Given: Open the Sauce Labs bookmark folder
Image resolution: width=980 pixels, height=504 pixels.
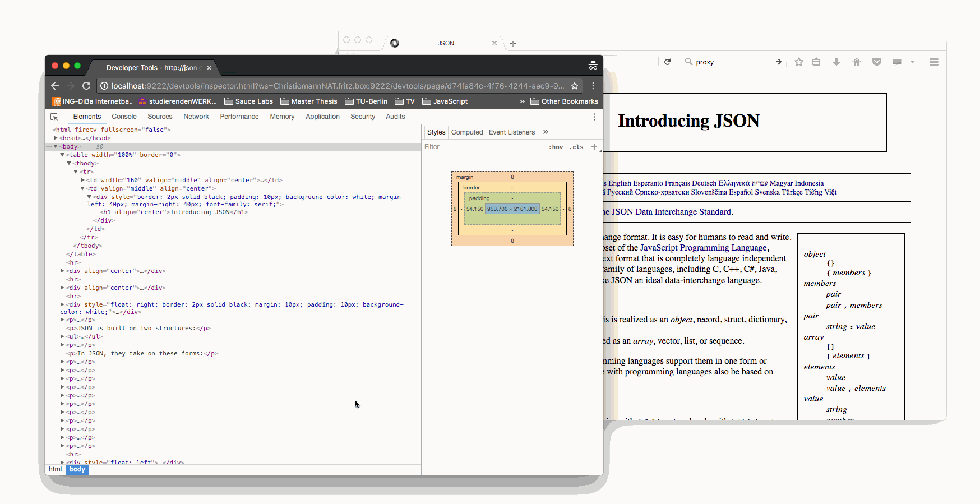Looking at the screenshot, I should click(x=248, y=101).
